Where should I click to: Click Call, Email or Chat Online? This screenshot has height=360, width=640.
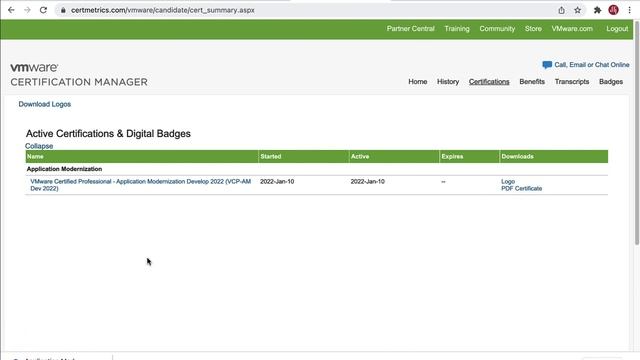pyautogui.click(x=592, y=65)
